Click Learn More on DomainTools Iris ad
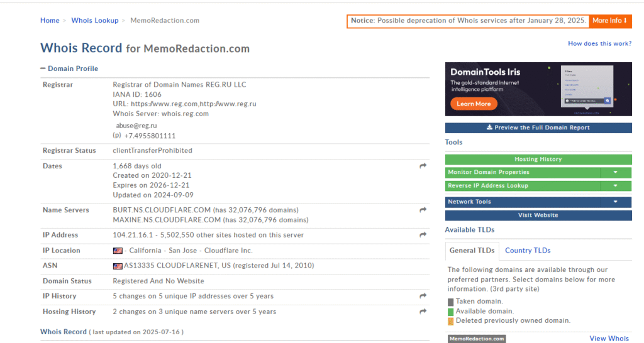This screenshot has height=343, width=644. 474,104
